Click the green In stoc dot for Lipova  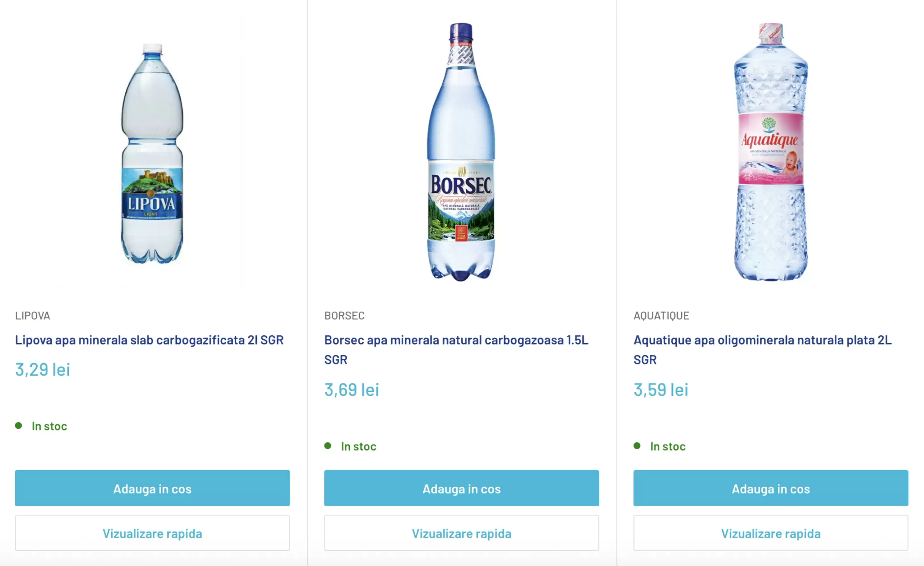(18, 426)
